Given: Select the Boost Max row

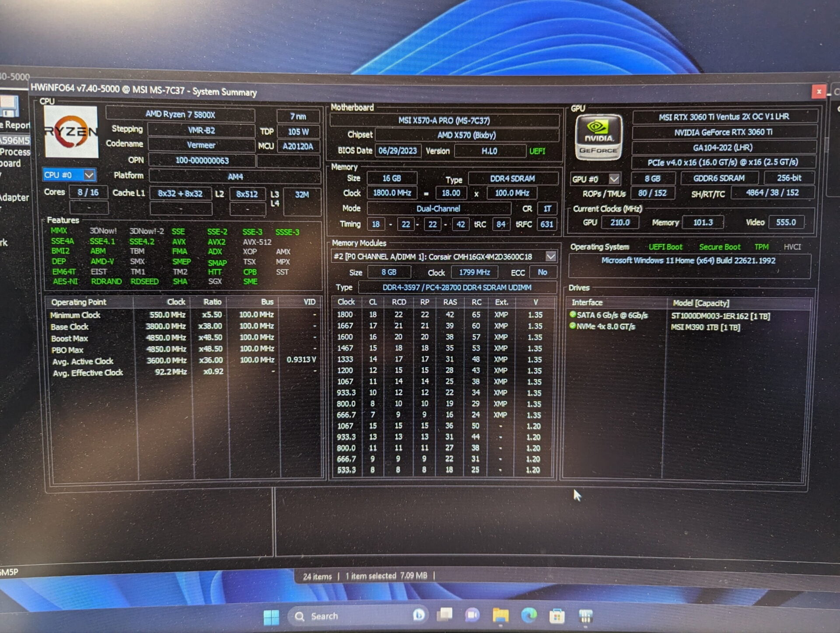Looking at the screenshot, I should pyautogui.click(x=183, y=338).
